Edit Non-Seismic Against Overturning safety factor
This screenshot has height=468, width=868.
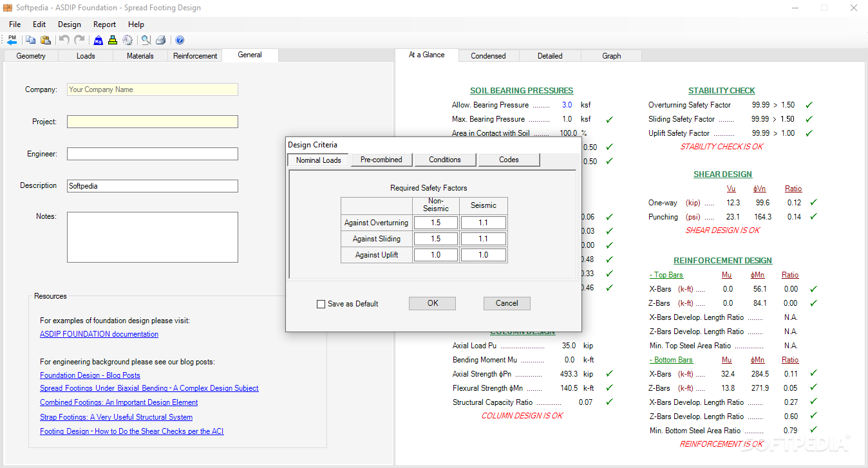pyautogui.click(x=436, y=223)
